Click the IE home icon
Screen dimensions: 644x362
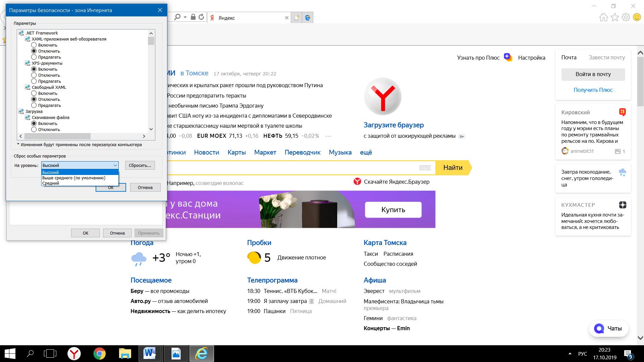pos(603,17)
